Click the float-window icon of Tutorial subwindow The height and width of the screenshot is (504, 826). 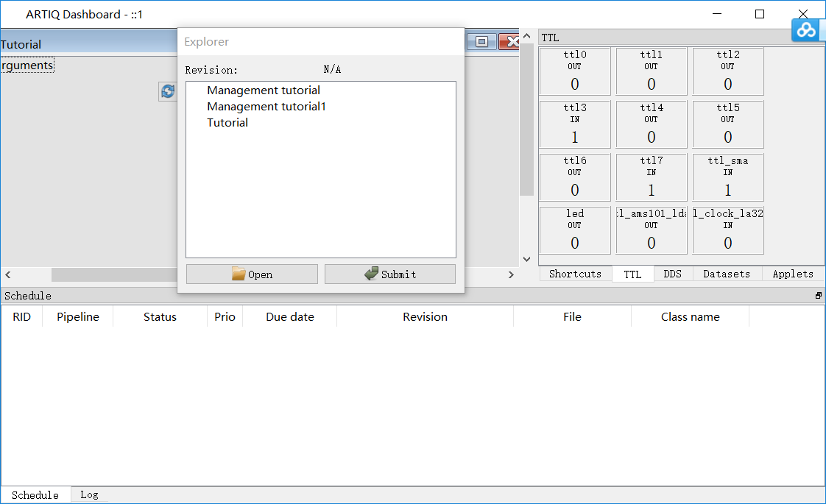pyautogui.click(x=481, y=42)
